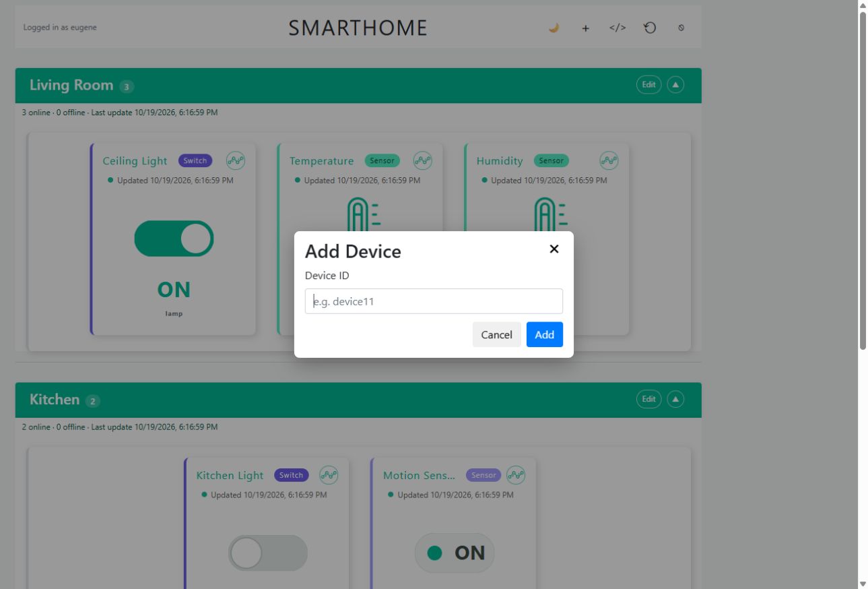Click the Living Room device count badge
This screenshot has width=868, height=589.
127,86
